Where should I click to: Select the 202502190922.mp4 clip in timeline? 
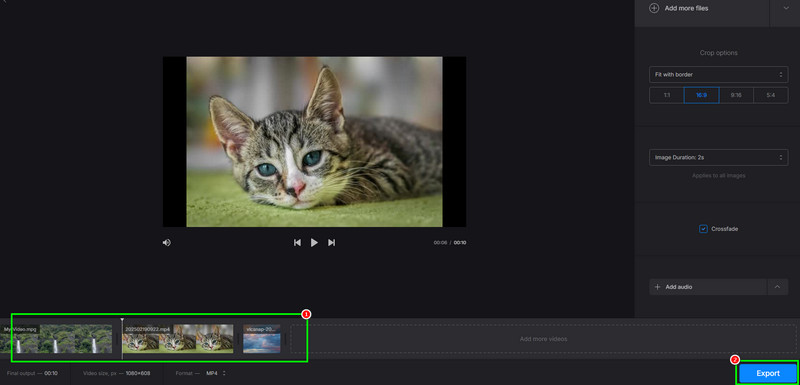coord(178,339)
